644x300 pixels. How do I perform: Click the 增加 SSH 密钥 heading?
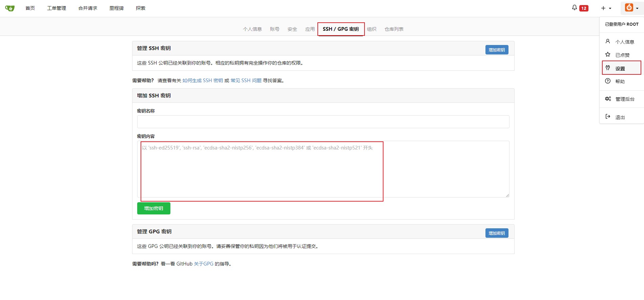pyautogui.click(x=154, y=96)
